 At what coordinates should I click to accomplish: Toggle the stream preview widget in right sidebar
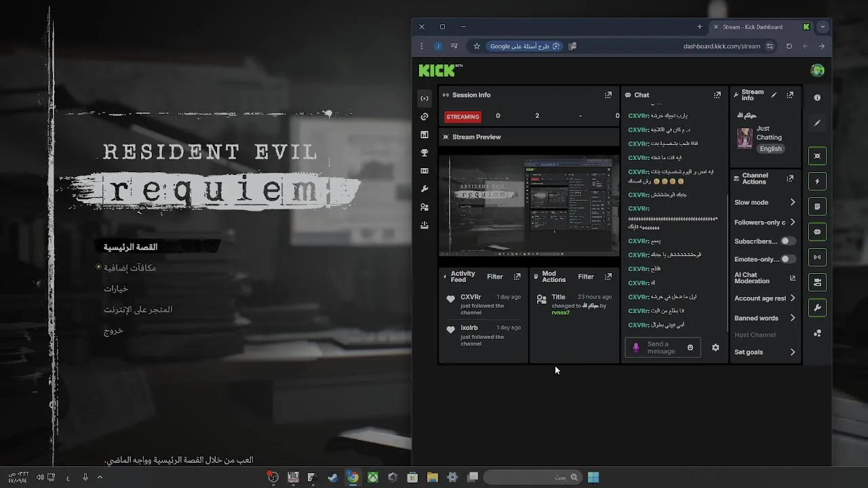817,156
